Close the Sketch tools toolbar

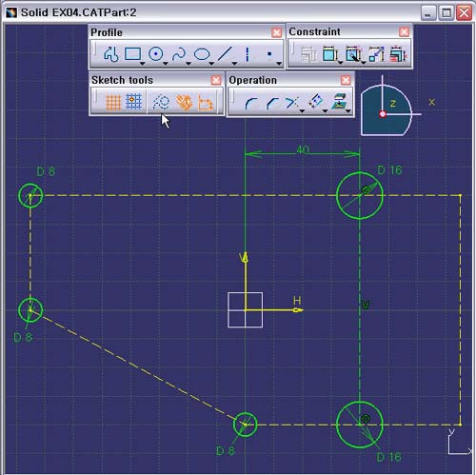tap(216, 80)
